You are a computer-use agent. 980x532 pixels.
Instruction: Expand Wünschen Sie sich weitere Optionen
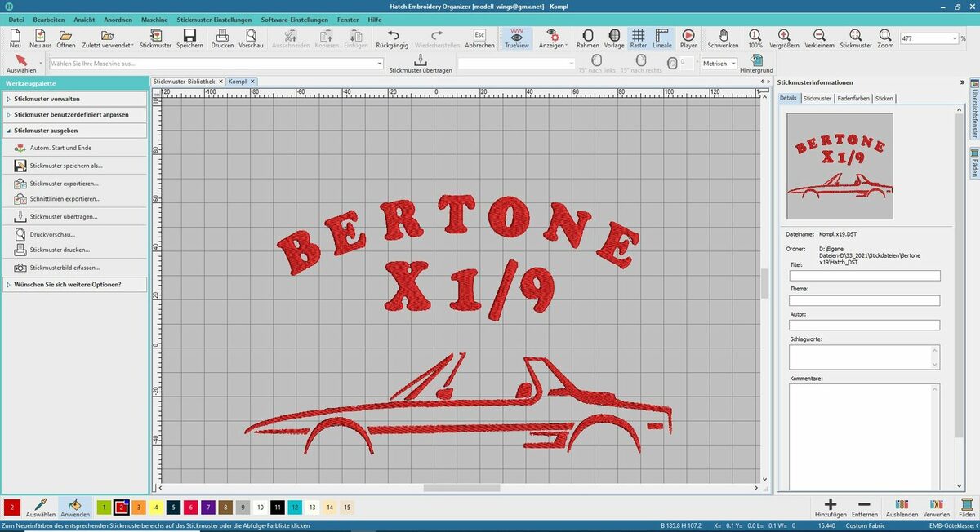pos(75,285)
